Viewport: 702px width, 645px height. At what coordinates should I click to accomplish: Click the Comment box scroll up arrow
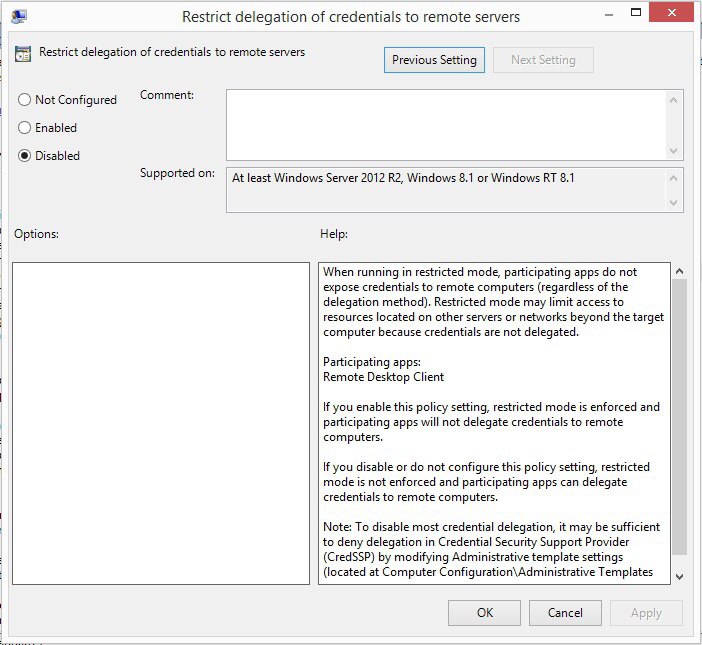point(673,100)
